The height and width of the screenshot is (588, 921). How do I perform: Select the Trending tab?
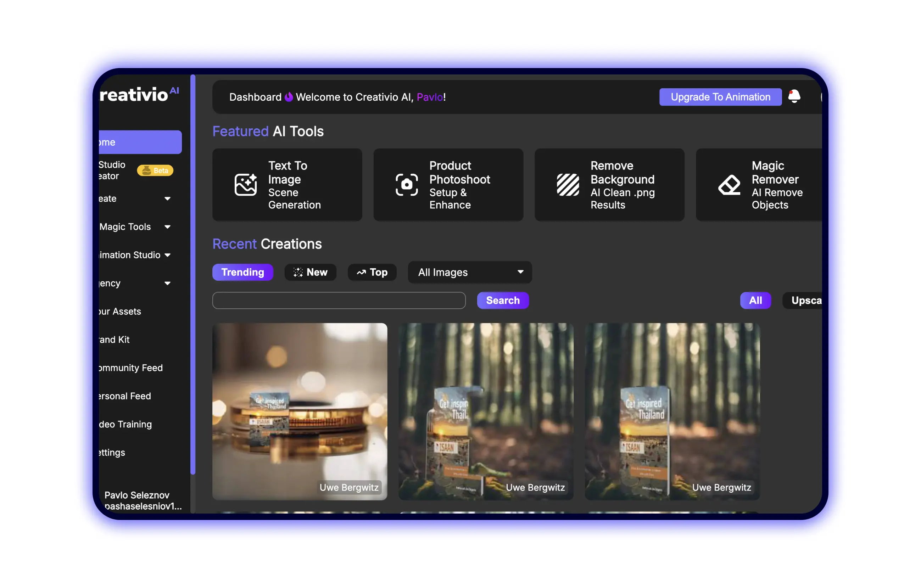242,272
